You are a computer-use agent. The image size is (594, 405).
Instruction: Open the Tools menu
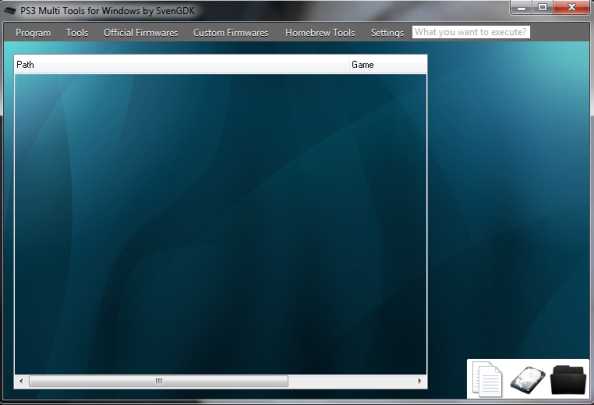tap(77, 33)
